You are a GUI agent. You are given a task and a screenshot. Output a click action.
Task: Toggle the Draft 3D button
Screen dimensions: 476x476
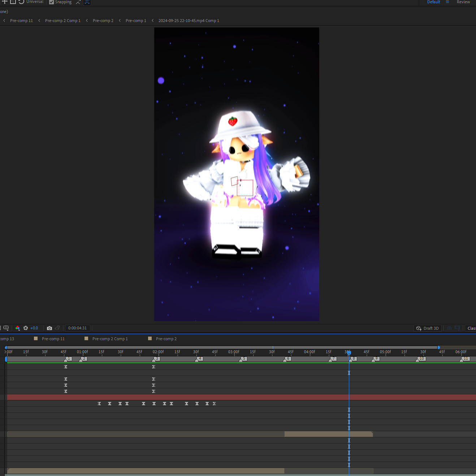pos(428,328)
